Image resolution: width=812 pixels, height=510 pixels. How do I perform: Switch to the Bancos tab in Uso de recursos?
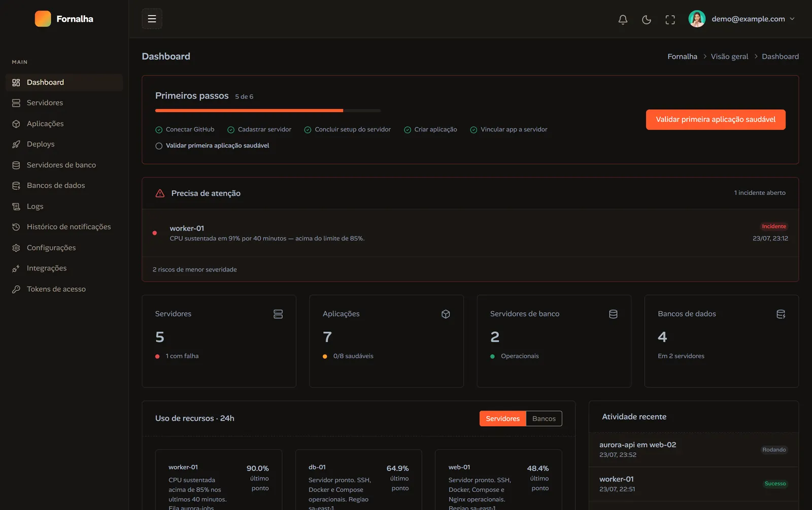tap(544, 419)
